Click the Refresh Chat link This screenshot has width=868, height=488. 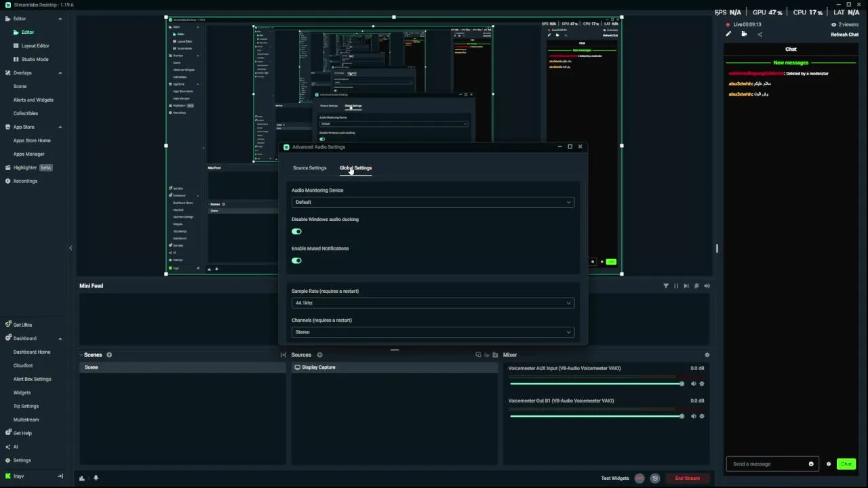click(x=844, y=35)
